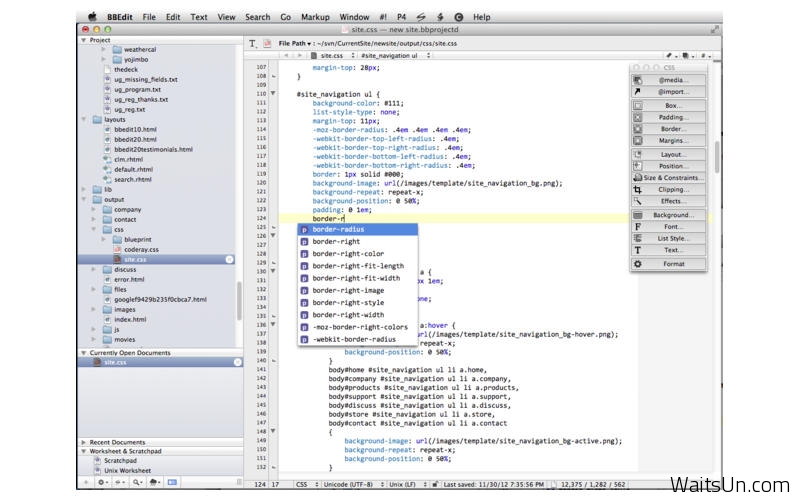
Task: Click the Format gear in CSS palette
Action: pyautogui.click(x=638, y=264)
